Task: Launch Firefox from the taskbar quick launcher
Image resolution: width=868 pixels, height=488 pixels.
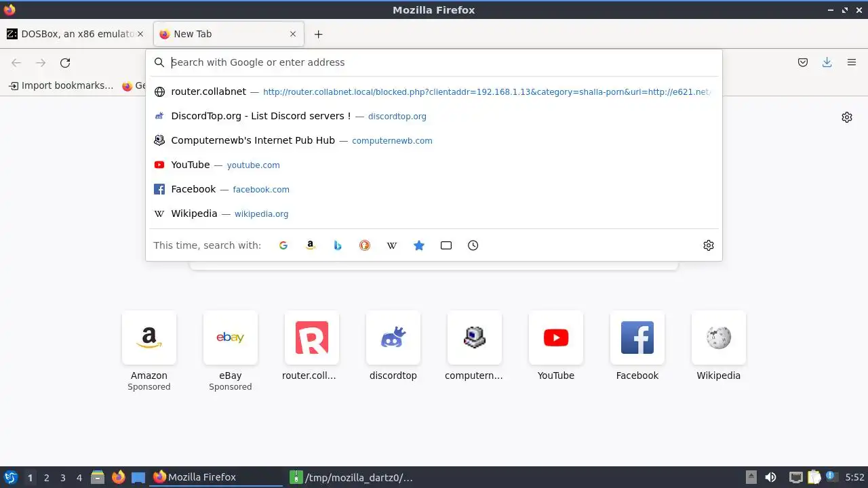Action: (118, 477)
